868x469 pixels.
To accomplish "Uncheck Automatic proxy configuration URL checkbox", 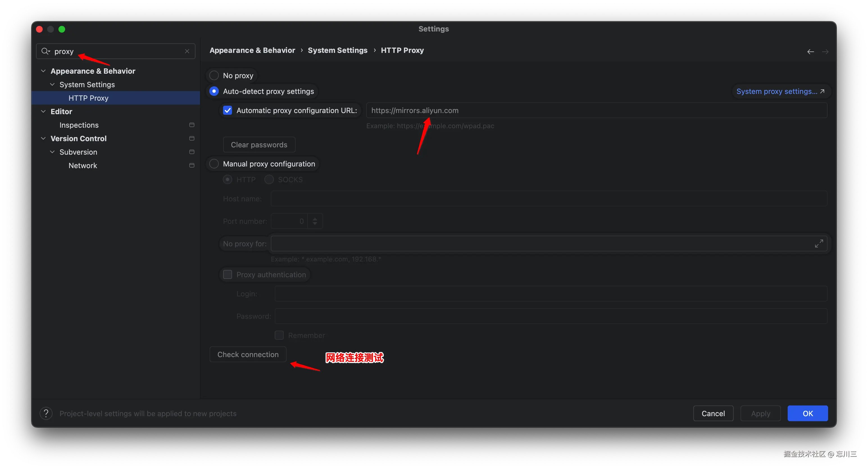I will tap(228, 111).
